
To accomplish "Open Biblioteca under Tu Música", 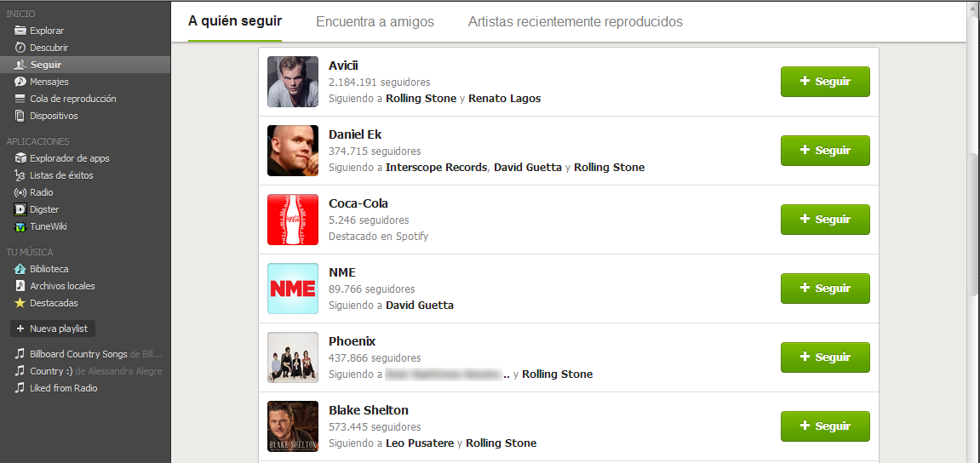I will (x=49, y=269).
